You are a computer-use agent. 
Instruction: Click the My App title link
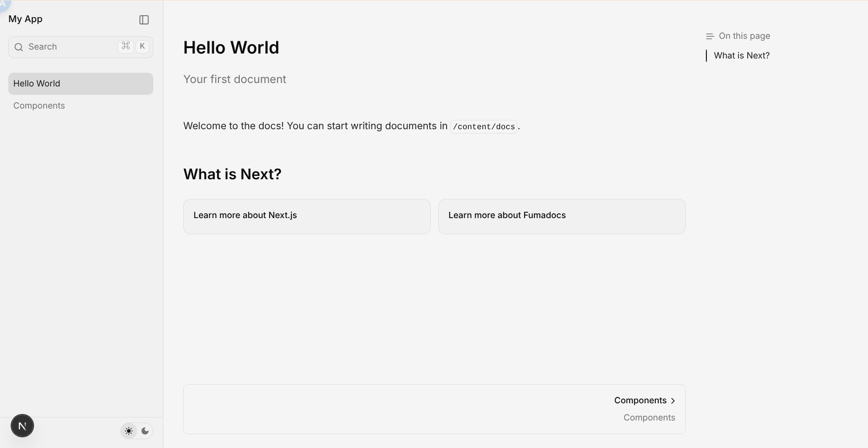[26, 19]
